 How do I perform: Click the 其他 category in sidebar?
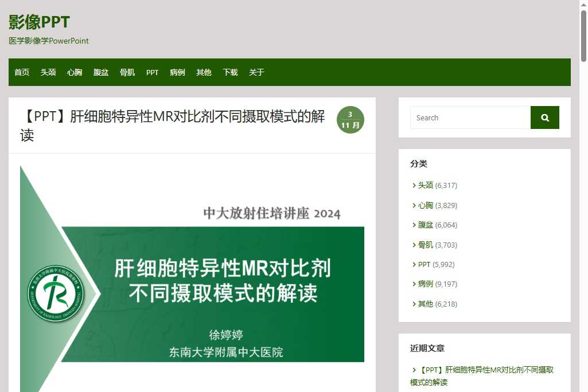click(x=426, y=304)
